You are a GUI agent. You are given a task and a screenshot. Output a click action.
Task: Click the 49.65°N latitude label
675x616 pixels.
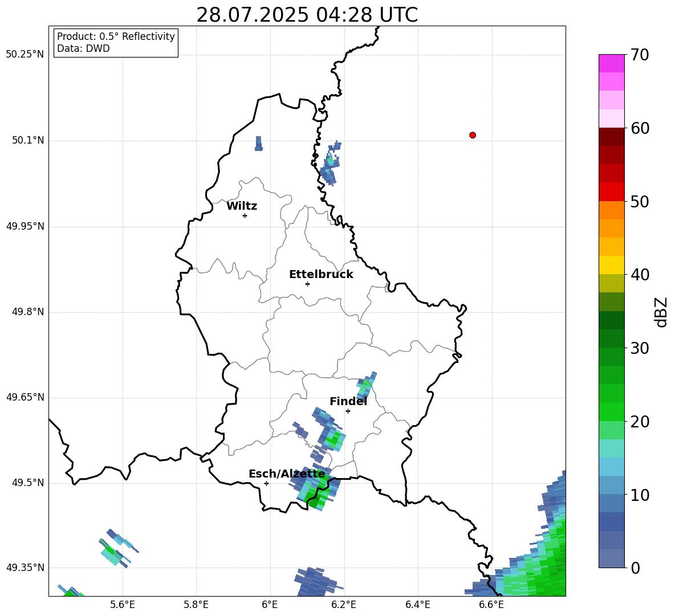(x=25, y=397)
